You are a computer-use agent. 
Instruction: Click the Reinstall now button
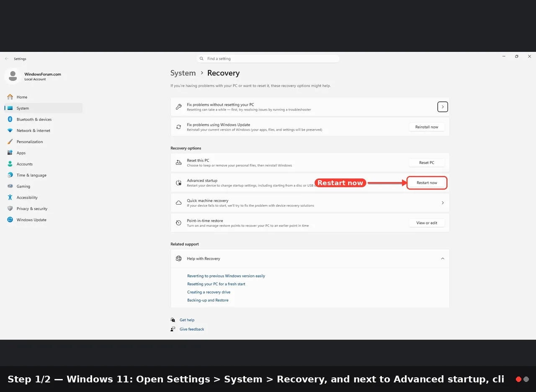click(427, 127)
